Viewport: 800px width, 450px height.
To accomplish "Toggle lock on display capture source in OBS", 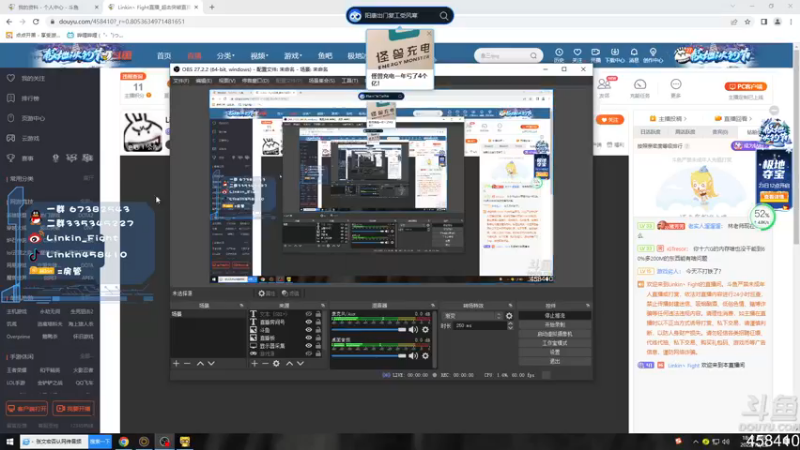I will click(318, 345).
